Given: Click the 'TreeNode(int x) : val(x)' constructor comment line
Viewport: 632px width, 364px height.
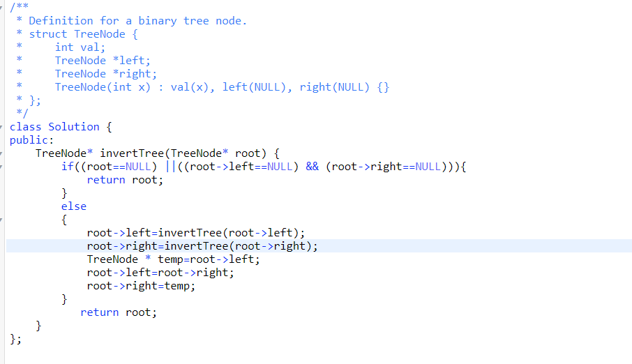Looking at the screenshot, I should click(203, 87).
